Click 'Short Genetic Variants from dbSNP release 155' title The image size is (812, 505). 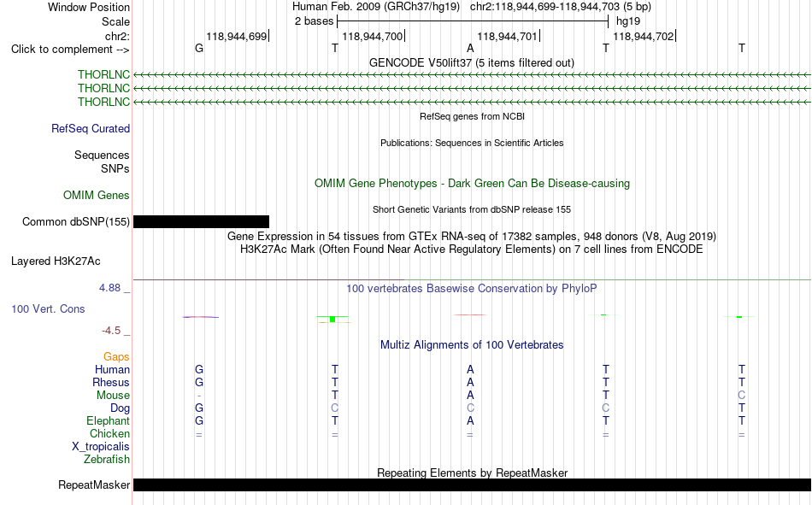(471, 209)
